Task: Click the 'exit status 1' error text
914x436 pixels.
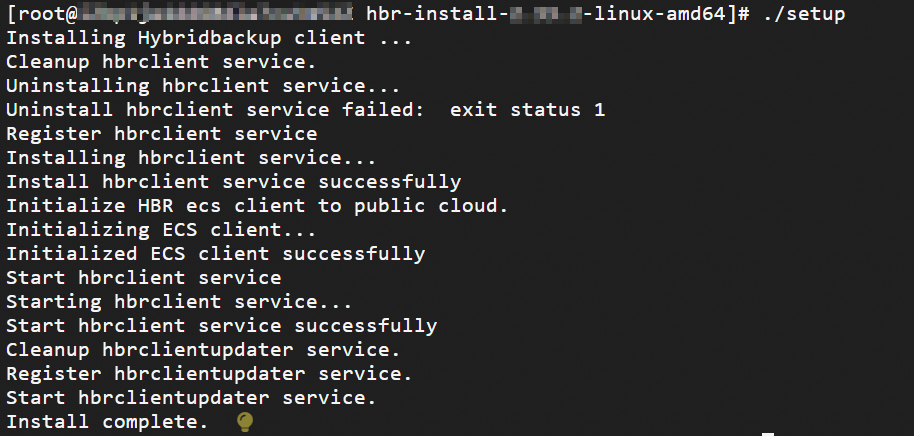Action: pos(527,110)
